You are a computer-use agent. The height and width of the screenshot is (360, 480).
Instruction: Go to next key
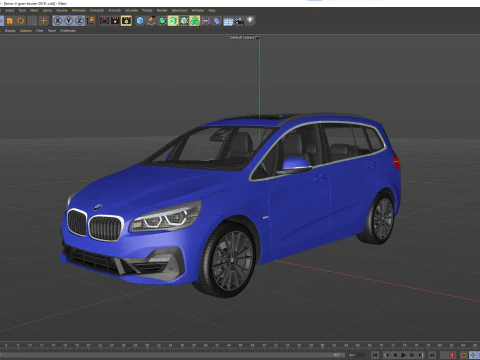click(421, 355)
